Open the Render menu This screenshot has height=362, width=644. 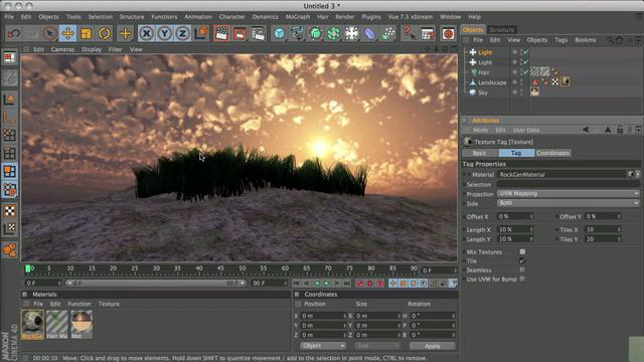click(x=345, y=17)
